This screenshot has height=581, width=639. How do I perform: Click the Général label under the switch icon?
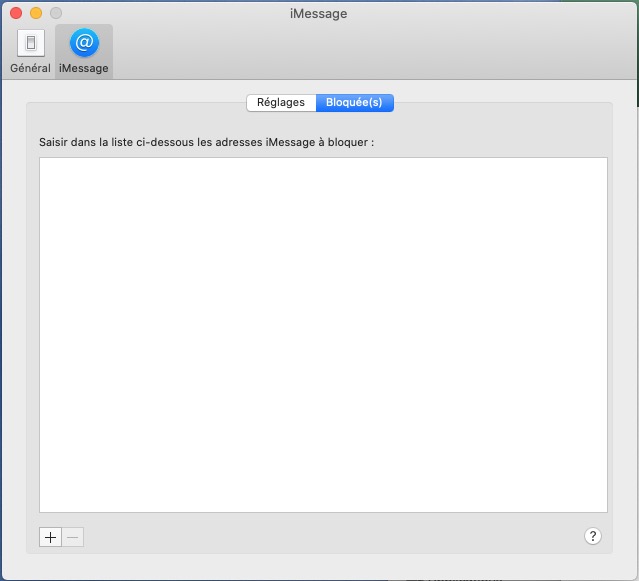30,69
